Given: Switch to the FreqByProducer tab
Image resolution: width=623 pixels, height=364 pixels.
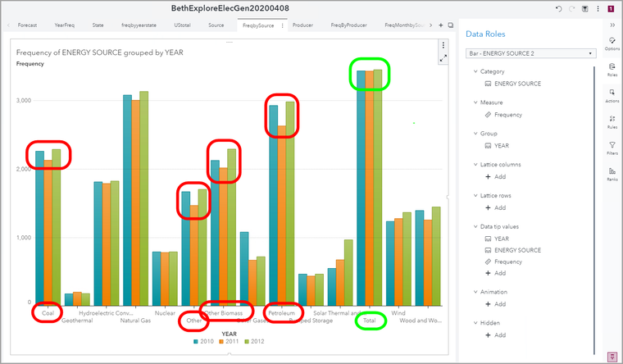Looking at the screenshot, I should coord(349,25).
